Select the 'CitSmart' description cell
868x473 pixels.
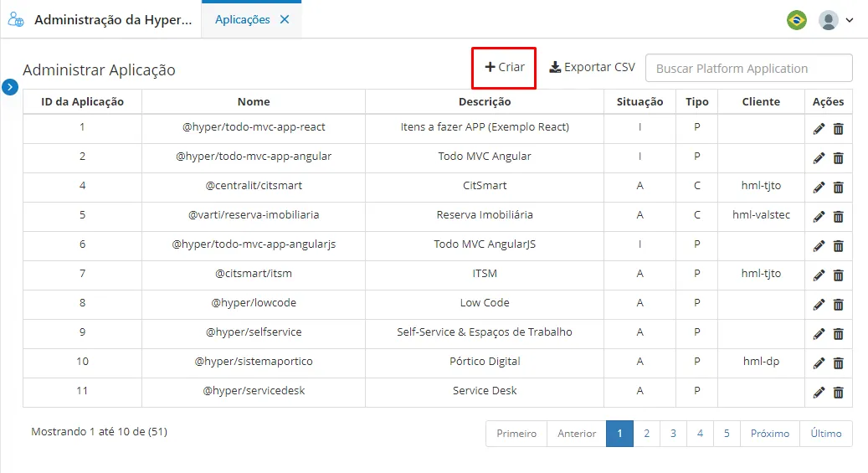(485, 186)
